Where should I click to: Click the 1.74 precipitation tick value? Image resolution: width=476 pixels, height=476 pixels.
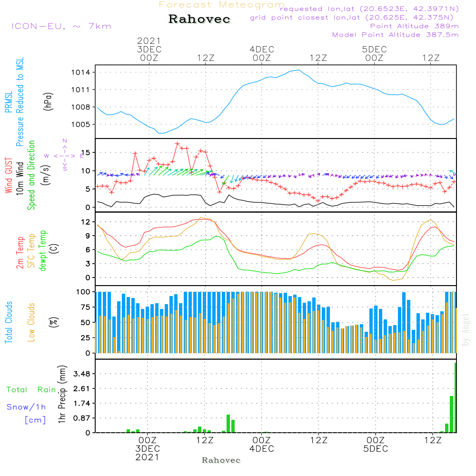coord(82,403)
